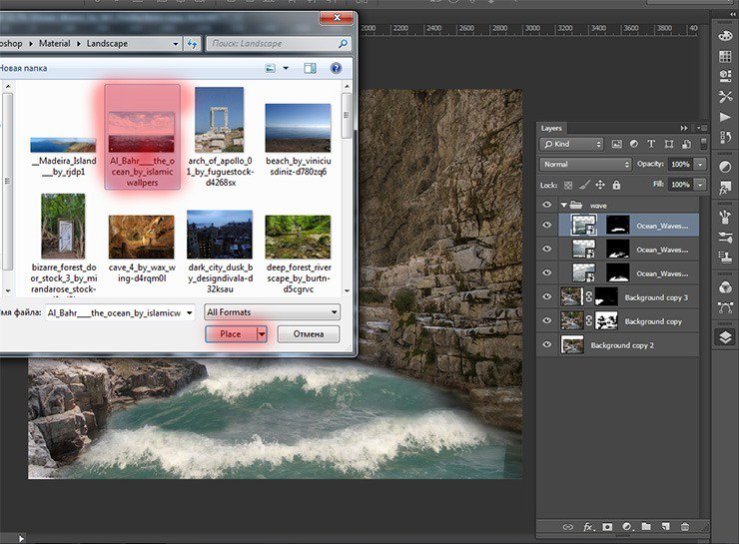Hide the Background copy 3 layer
The image size is (739, 544).
tap(547, 297)
